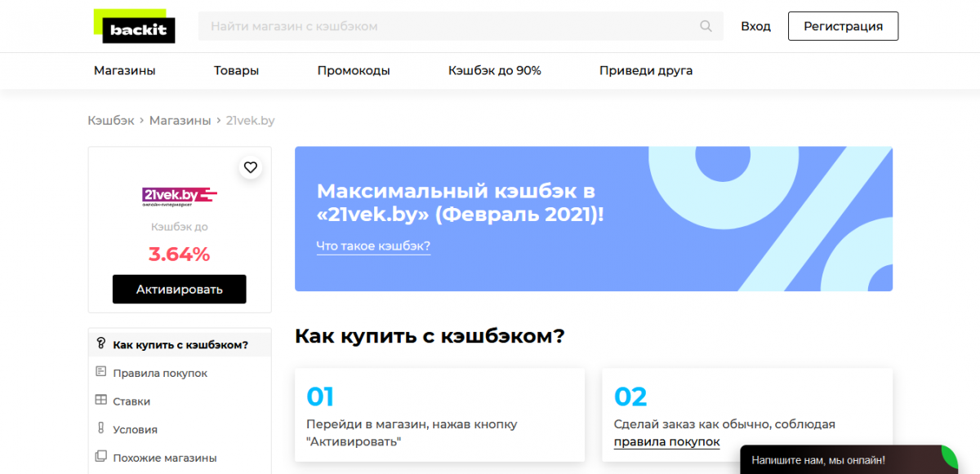Click the 21vek.by breadcrumb text
Image resolution: width=980 pixels, height=474 pixels.
click(x=250, y=120)
